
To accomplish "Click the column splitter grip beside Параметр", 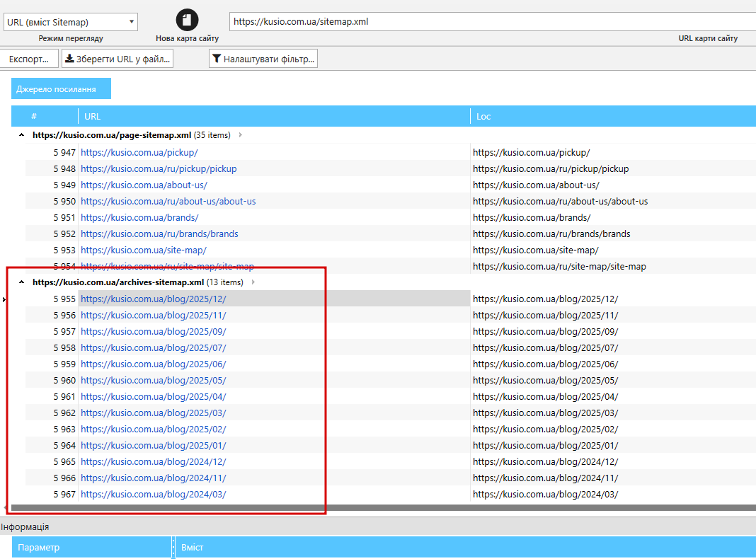I will click(x=173, y=548).
